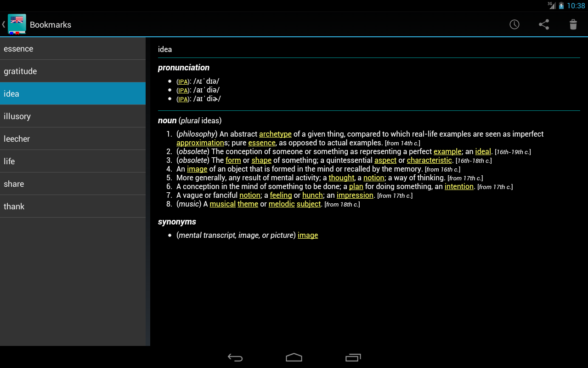This screenshot has width=588, height=368.
Task: Open the "image" link in definition 4
Action: tap(197, 169)
